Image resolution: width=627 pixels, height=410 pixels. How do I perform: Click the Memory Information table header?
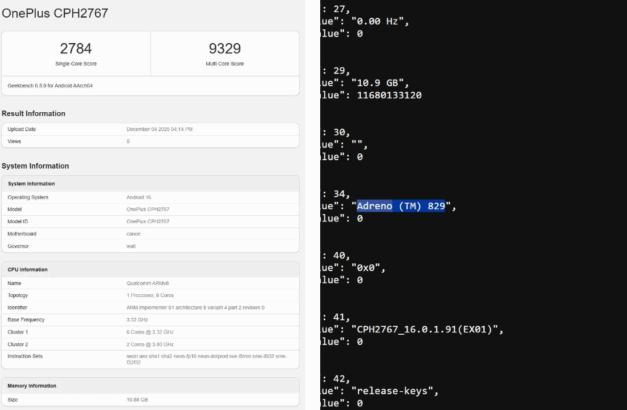[34, 384]
